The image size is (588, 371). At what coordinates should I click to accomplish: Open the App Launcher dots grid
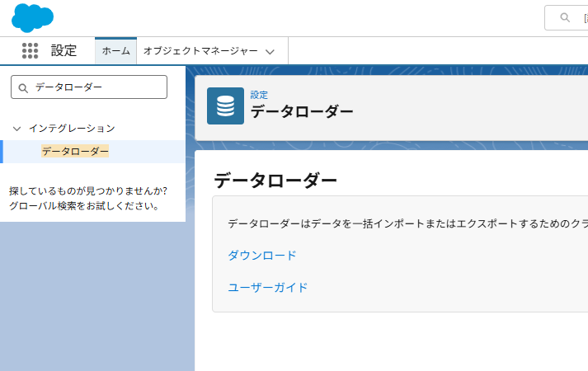(x=30, y=50)
